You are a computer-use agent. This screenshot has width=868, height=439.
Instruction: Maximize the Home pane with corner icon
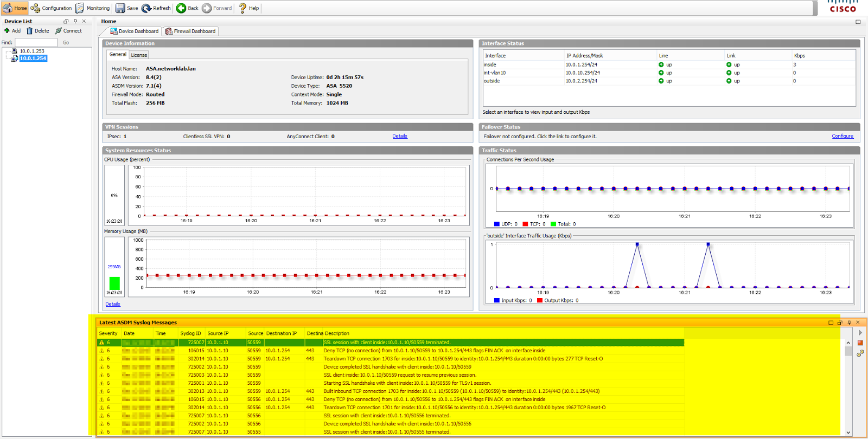pos(858,22)
